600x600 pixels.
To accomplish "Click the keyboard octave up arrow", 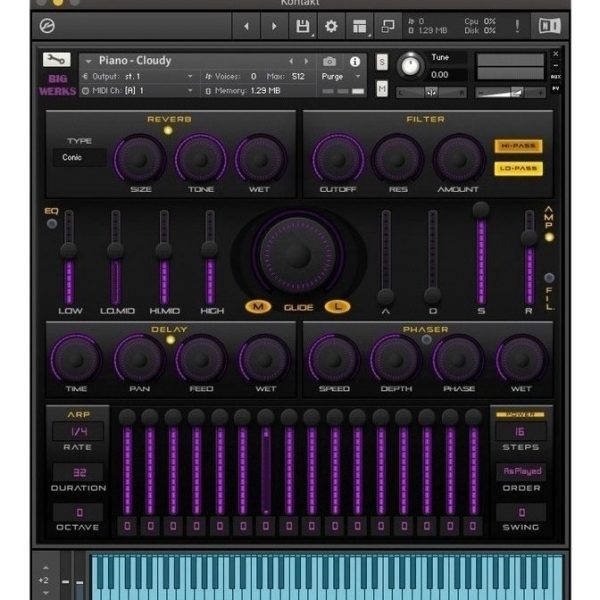I will coord(46,567).
